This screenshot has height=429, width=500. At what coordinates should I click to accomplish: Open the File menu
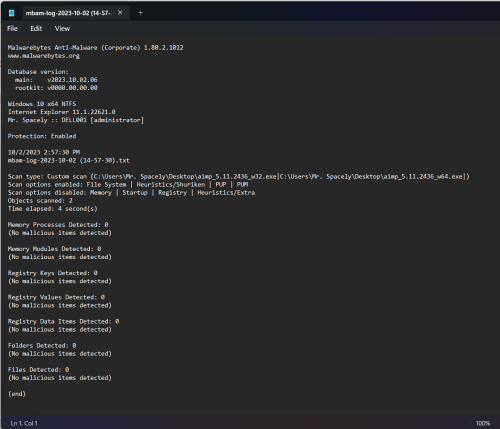pyautogui.click(x=12, y=28)
